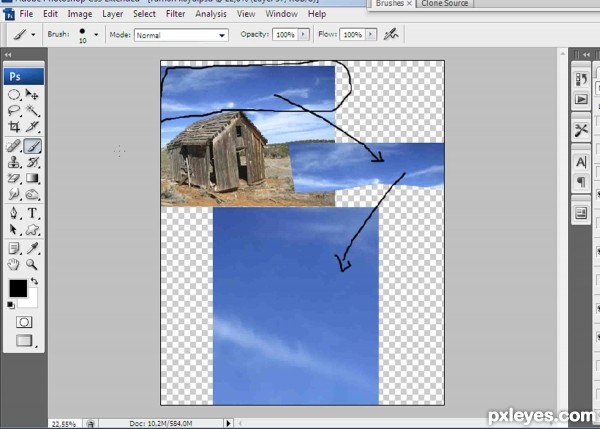Open the Flow slider arrow
Viewport: 600px width, 429px height.
(x=370, y=34)
